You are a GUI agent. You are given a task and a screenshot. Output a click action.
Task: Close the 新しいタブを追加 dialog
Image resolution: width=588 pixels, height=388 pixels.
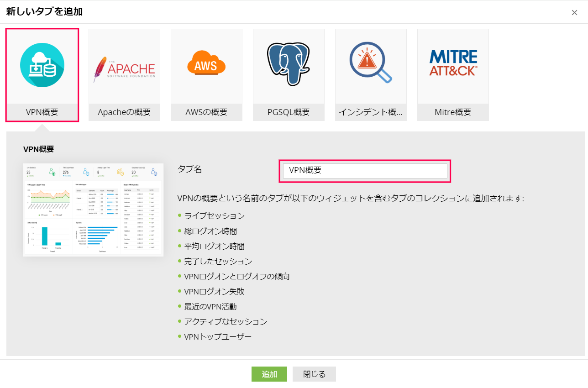(x=574, y=12)
